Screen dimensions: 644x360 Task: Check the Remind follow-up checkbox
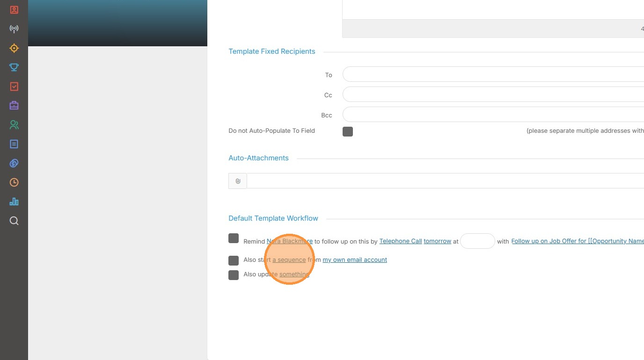coord(234,238)
